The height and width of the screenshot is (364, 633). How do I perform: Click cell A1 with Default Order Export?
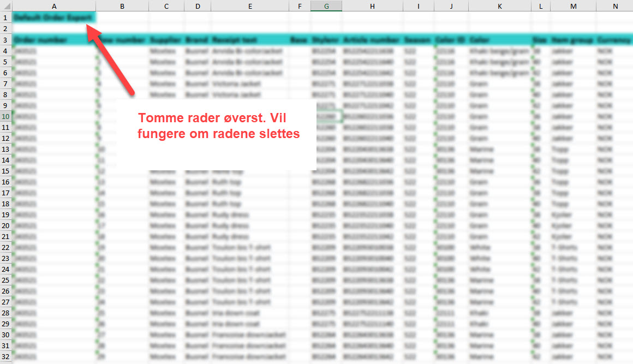[x=53, y=17]
